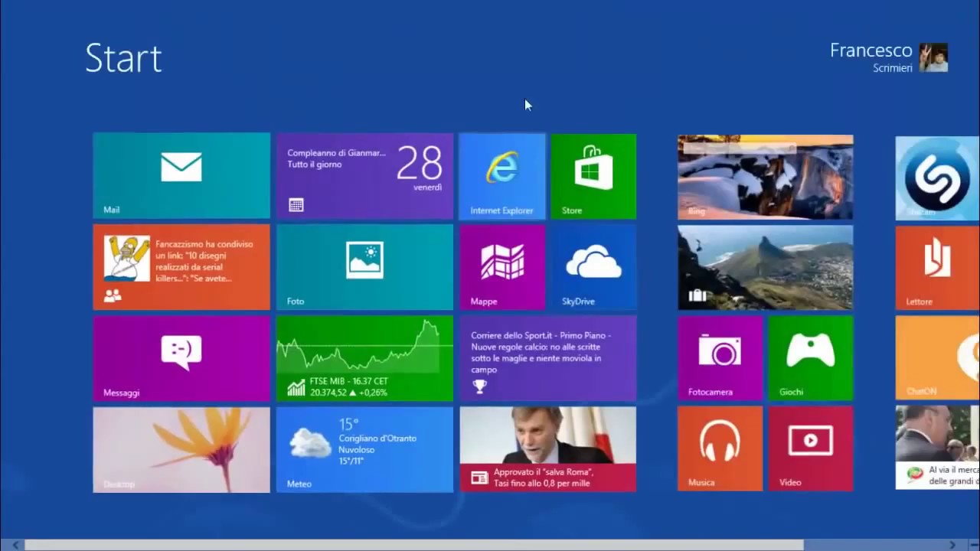Open the Fotocamera tile
The width and height of the screenshot is (980, 551).
click(720, 358)
